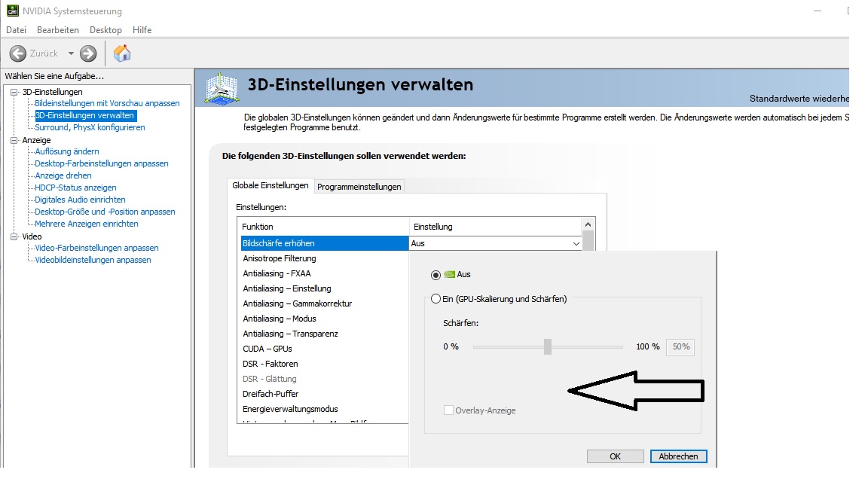Collapse the Video tree node

(14, 236)
